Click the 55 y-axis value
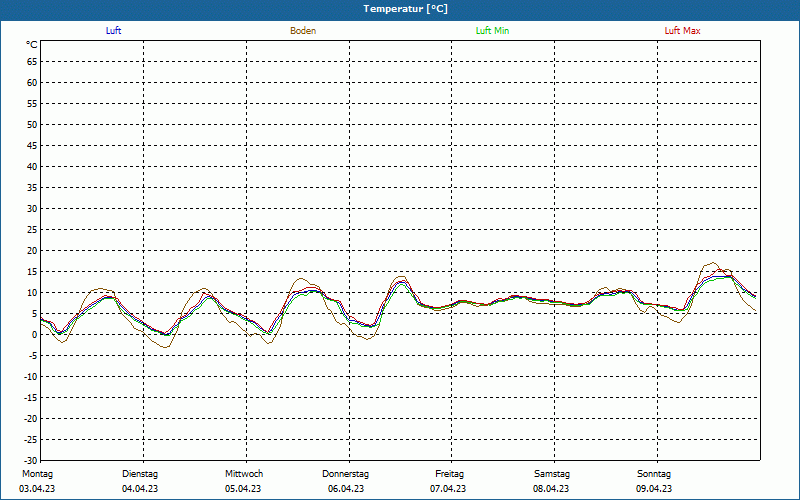800x500 pixels. click(32, 104)
